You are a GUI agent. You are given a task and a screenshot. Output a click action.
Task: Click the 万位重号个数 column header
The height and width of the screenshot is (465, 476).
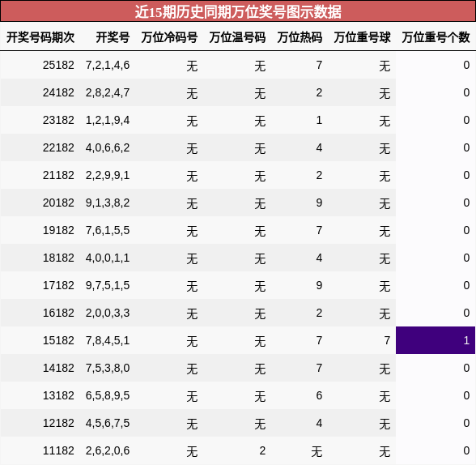436,37
